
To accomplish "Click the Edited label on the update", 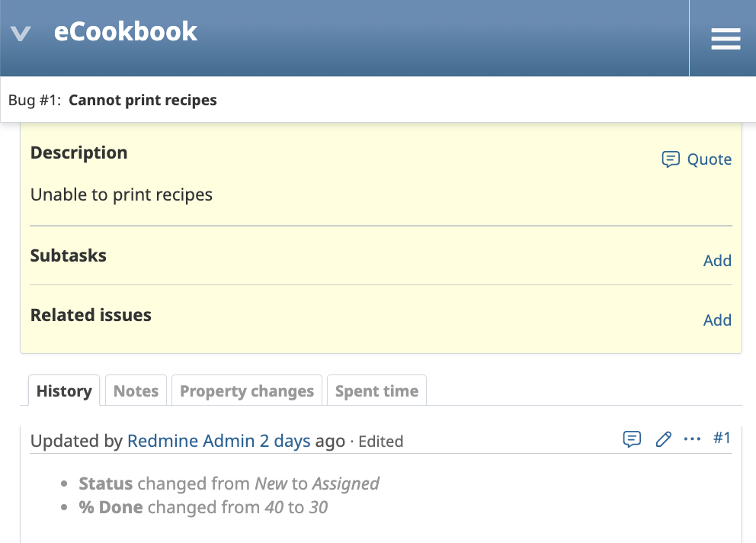I will [381, 441].
